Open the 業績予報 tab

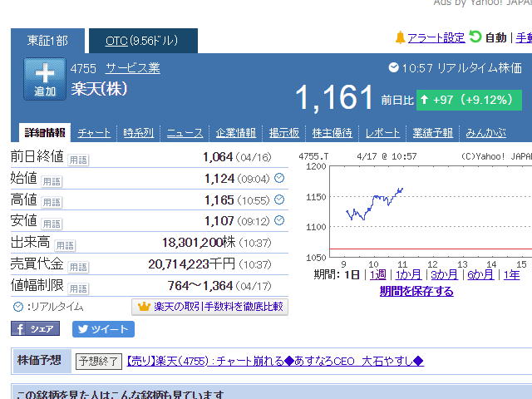pyautogui.click(x=432, y=133)
